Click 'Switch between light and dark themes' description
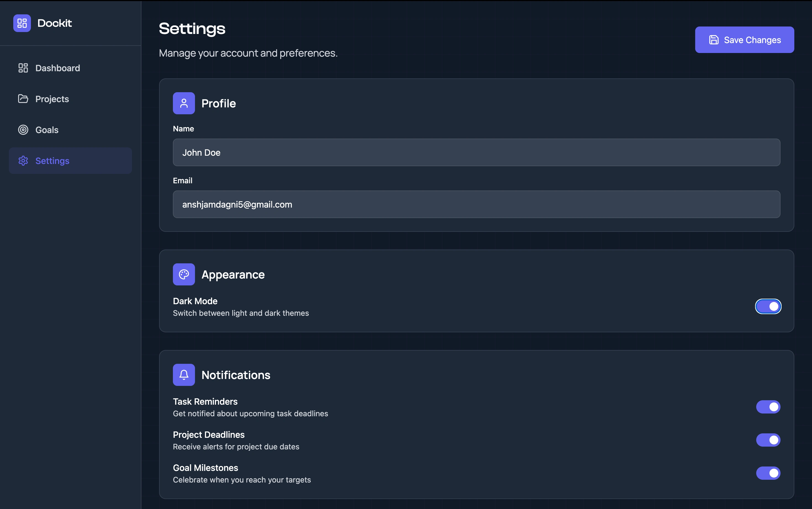This screenshot has width=812, height=509. 241,313
